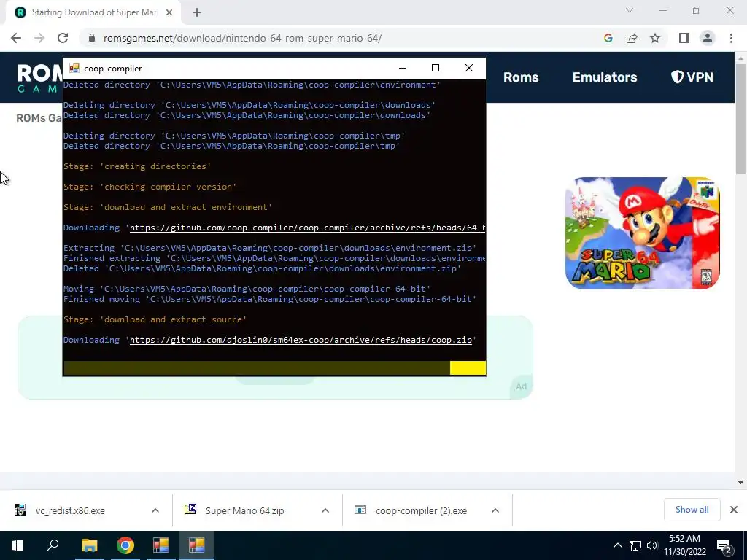Click the Ad label badge
Screen dimensions: 747x560
[521, 386]
